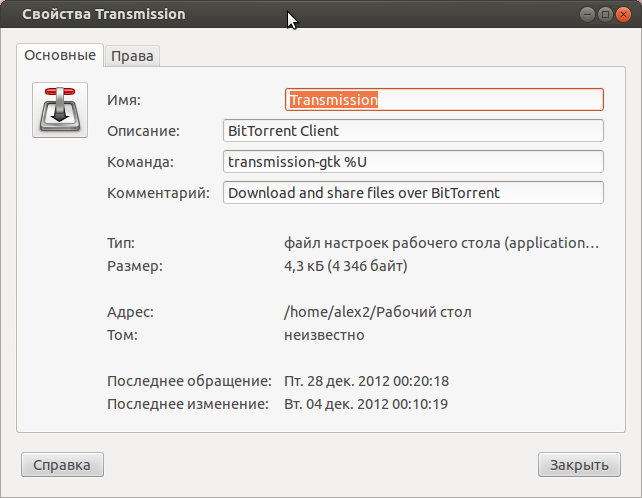Maximize the Свойства Transmission window
642x498 pixels.
pos(605,15)
